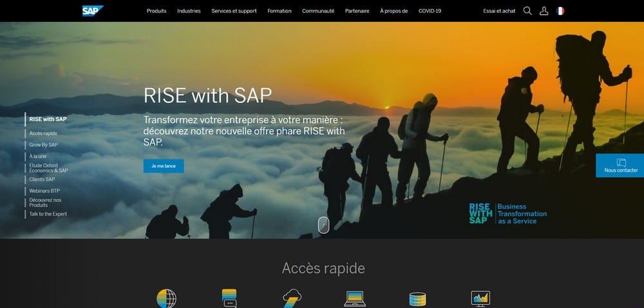This screenshot has width=644, height=308.
Task: Click the Nous contacter side button
Action: pos(620,166)
